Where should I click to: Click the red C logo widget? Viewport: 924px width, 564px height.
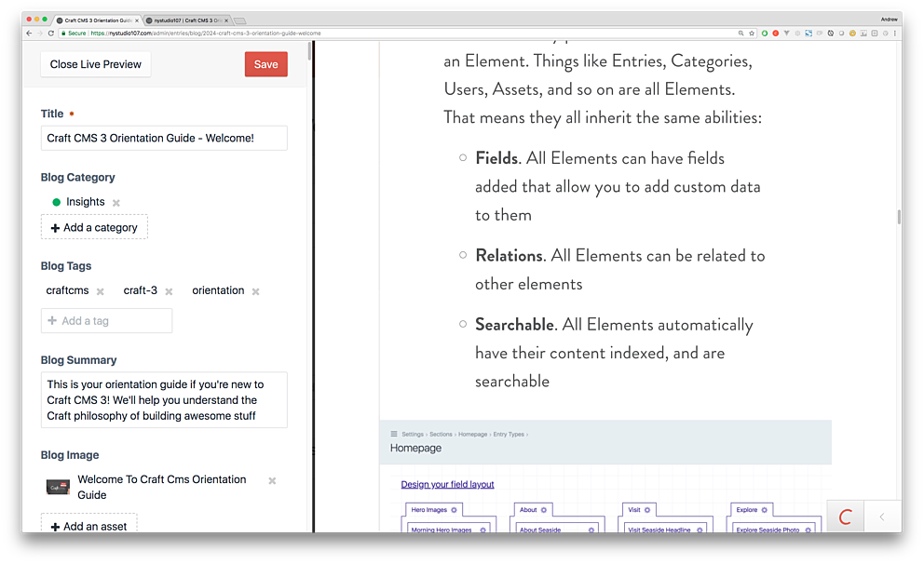(846, 517)
